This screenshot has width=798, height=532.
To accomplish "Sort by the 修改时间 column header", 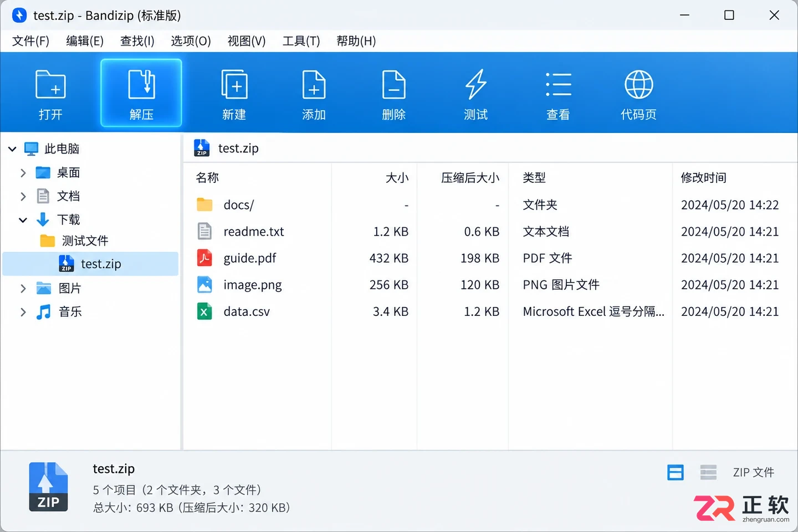I will pyautogui.click(x=703, y=177).
